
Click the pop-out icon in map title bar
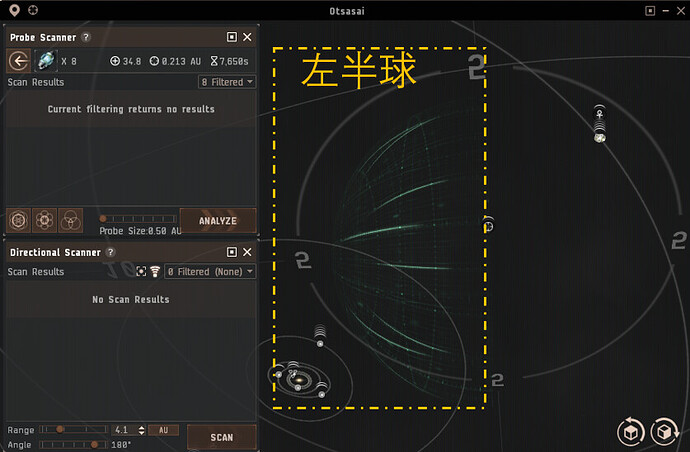click(650, 11)
